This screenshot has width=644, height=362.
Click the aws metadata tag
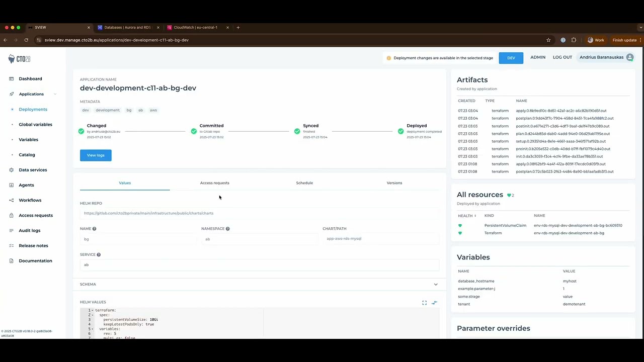[153, 110]
